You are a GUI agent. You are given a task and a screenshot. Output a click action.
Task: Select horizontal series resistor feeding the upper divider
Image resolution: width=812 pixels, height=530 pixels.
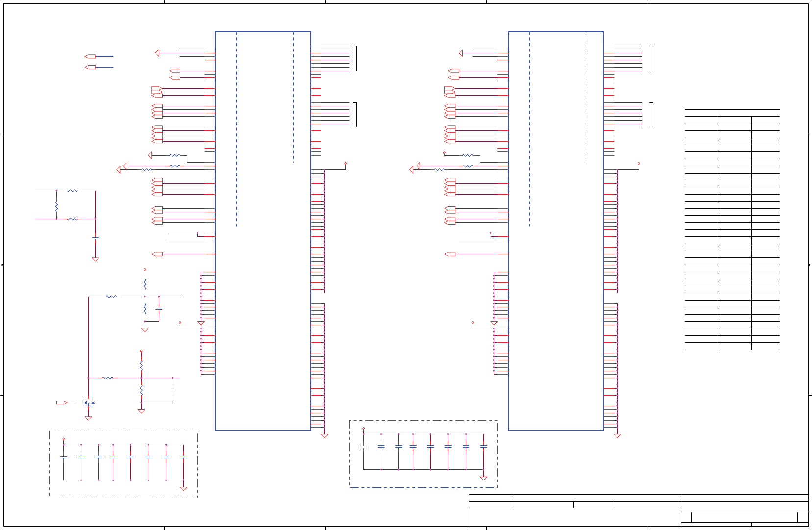click(x=111, y=297)
